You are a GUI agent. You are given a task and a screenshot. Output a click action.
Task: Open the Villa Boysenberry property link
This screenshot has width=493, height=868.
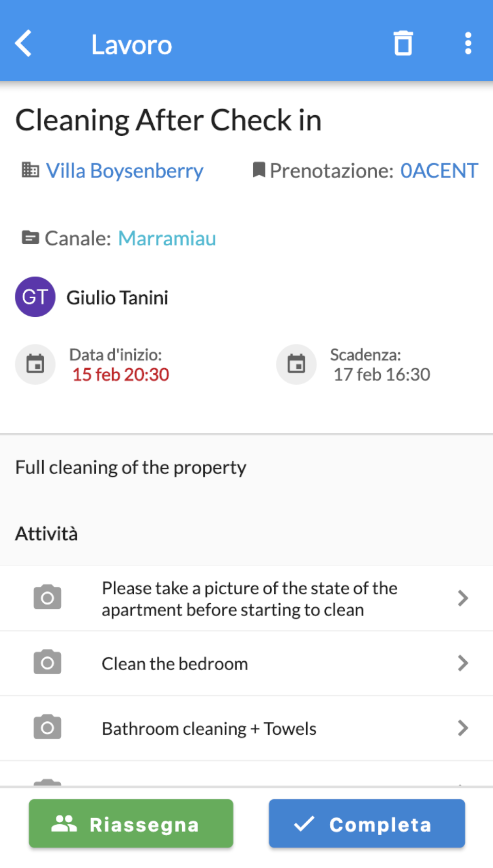point(125,171)
